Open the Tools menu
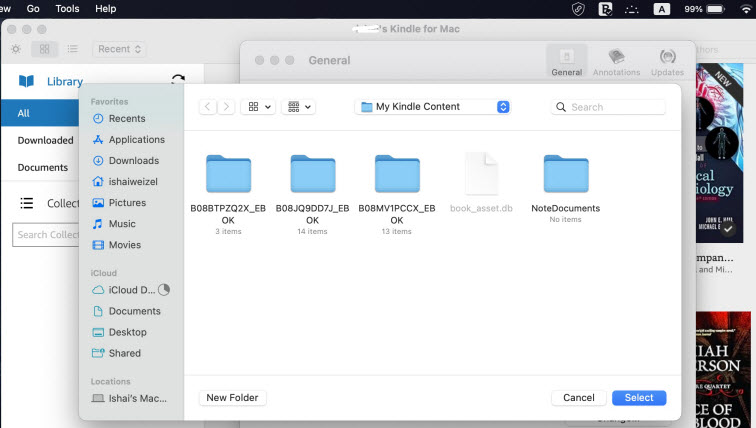756x428 pixels. [x=67, y=9]
